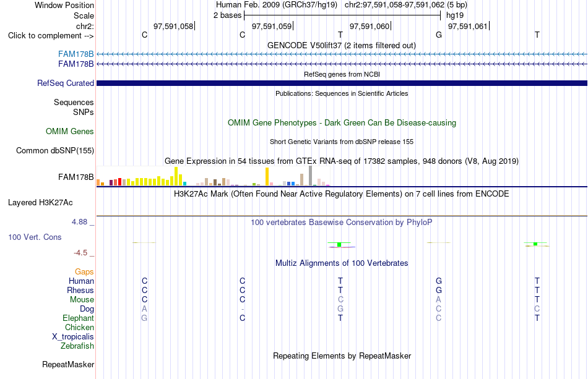The height and width of the screenshot is (379, 588).
Task: Click the 'Short Genetic Variants from dbSNP' title
Action: pyautogui.click(x=342, y=142)
